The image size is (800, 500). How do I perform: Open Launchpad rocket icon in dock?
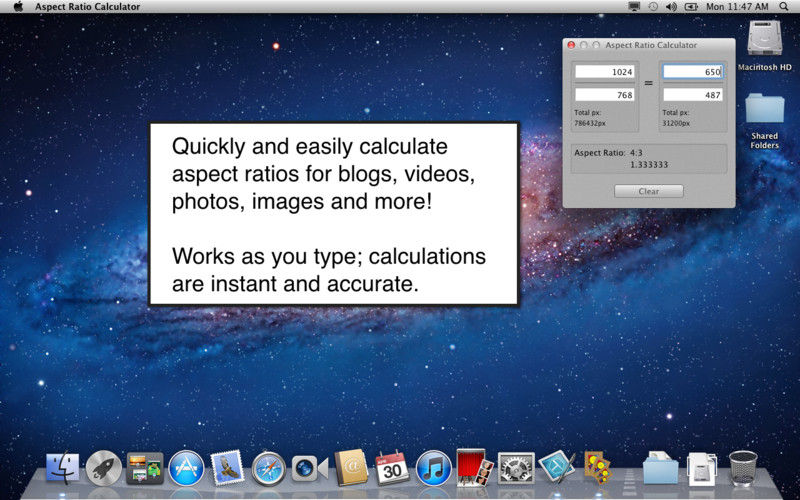tap(103, 467)
